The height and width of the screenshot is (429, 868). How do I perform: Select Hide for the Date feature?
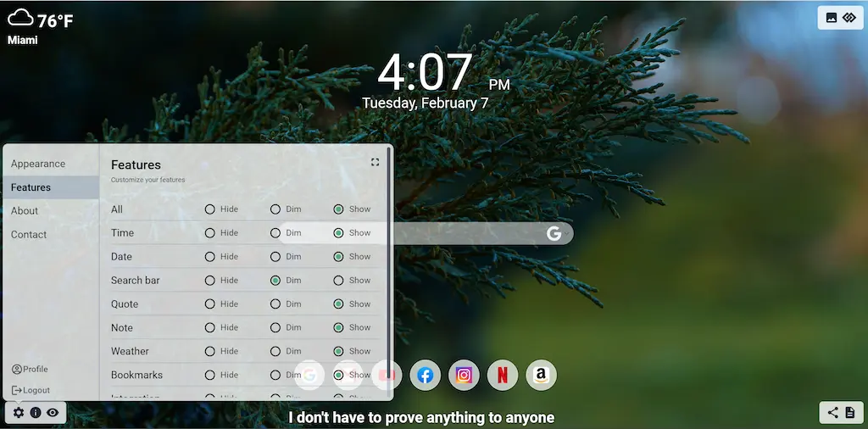pos(209,257)
